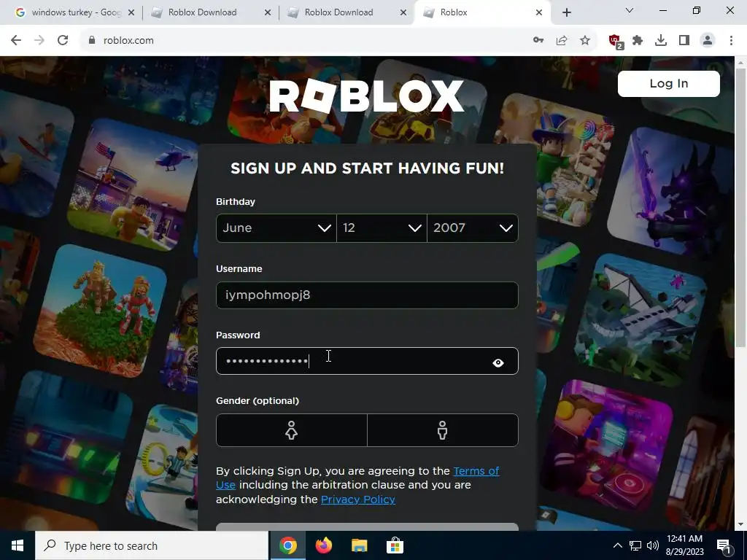
Task: Click the scrollbar down arrow
Action: pos(741,524)
